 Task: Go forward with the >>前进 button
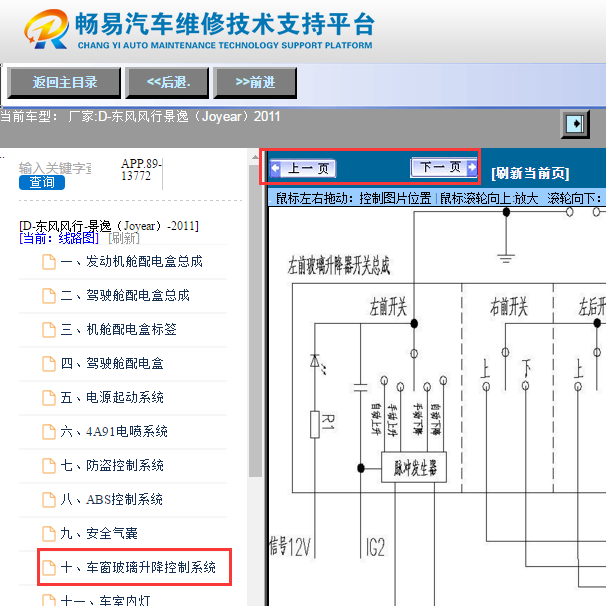[x=255, y=83]
